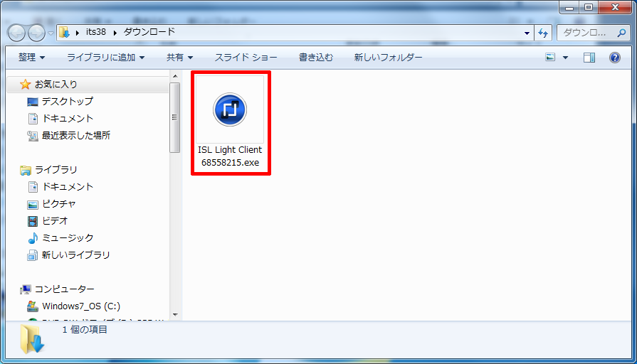Select デスクトップ in favorites
This screenshot has height=364, width=637.
tap(67, 102)
